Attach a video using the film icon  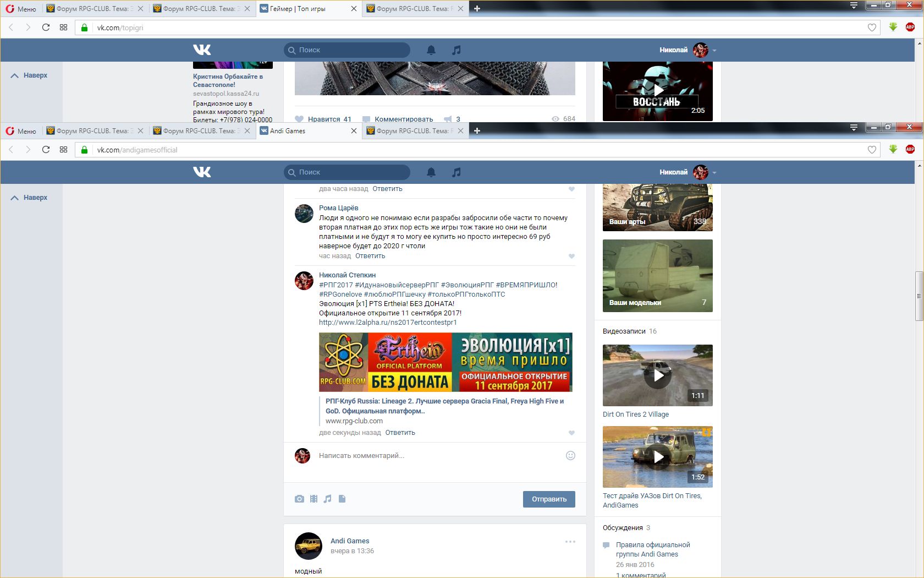point(313,499)
